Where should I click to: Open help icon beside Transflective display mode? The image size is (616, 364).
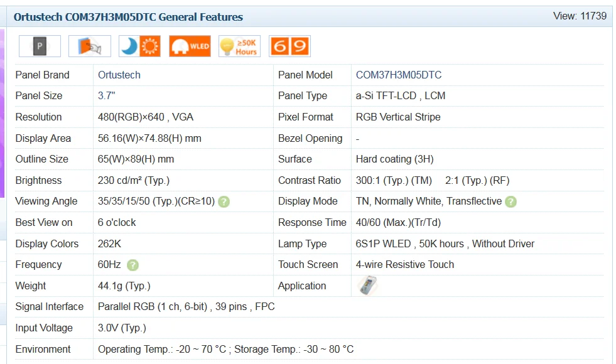coord(511,202)
